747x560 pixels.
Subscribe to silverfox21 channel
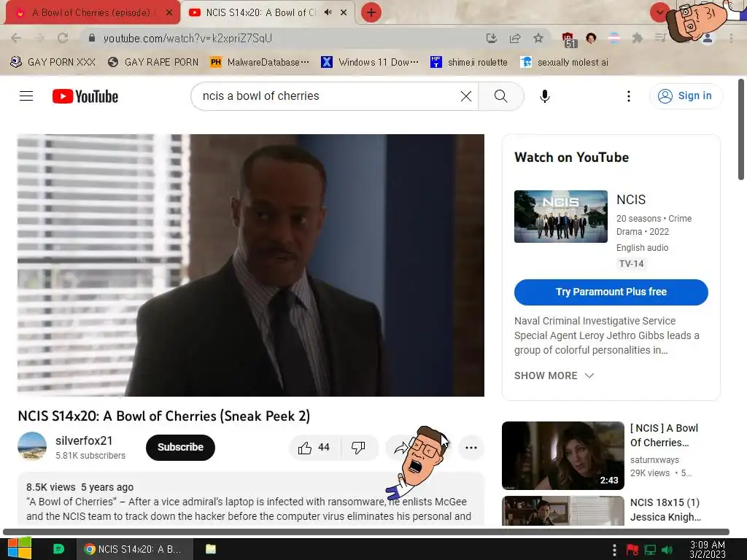180,447
